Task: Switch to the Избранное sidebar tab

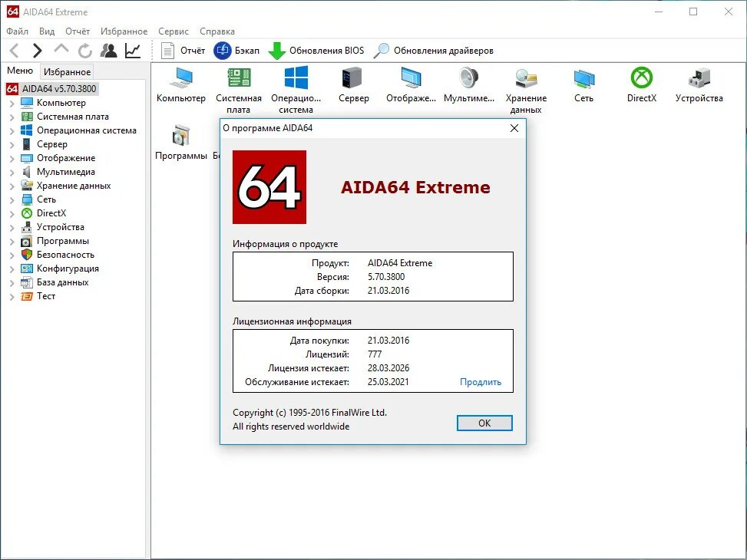Action: [x=67, y=71]
